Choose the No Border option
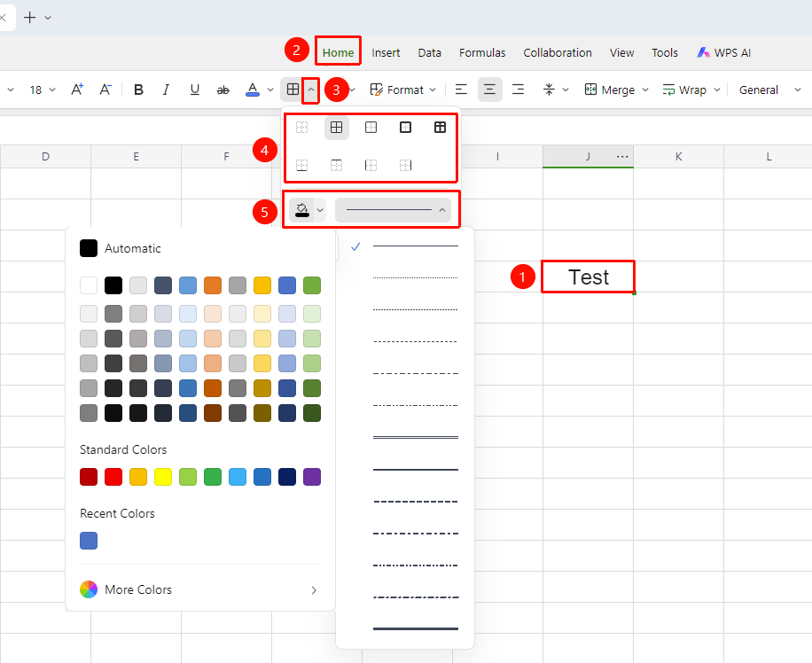The height and width of the screenshot is (663, 812). pyautogui.click(x=302, y=128)
